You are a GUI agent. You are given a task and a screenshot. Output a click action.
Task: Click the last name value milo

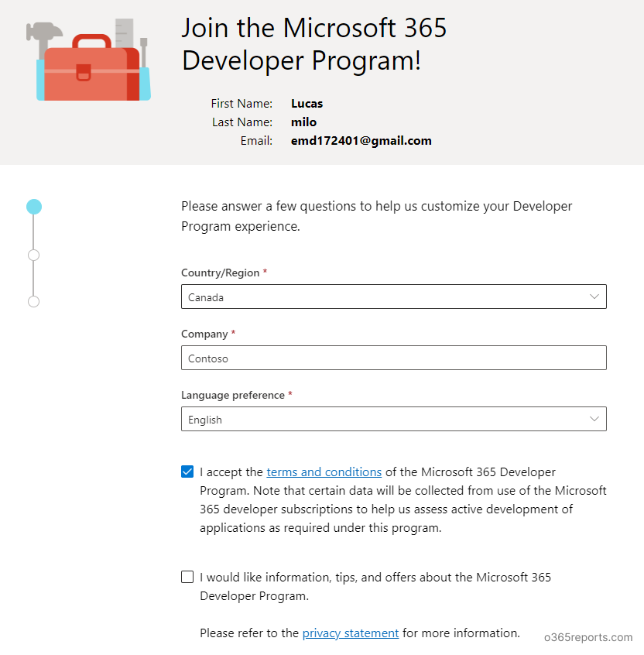click(x=303, y=122)
